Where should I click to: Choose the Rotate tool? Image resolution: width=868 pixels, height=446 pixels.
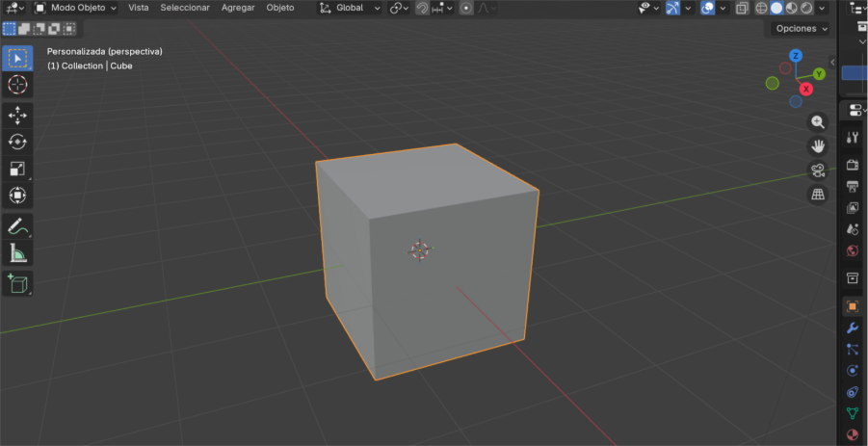coord(17,143)
